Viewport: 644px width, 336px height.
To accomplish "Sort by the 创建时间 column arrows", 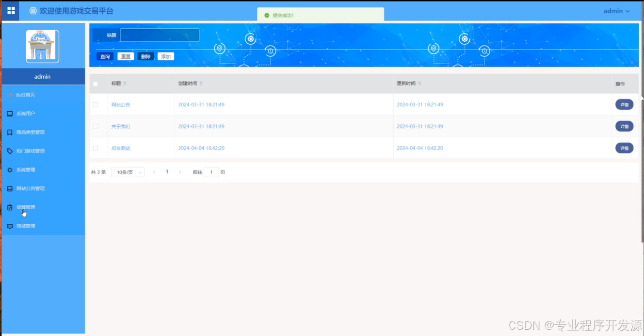I will (x=201, y=84).
